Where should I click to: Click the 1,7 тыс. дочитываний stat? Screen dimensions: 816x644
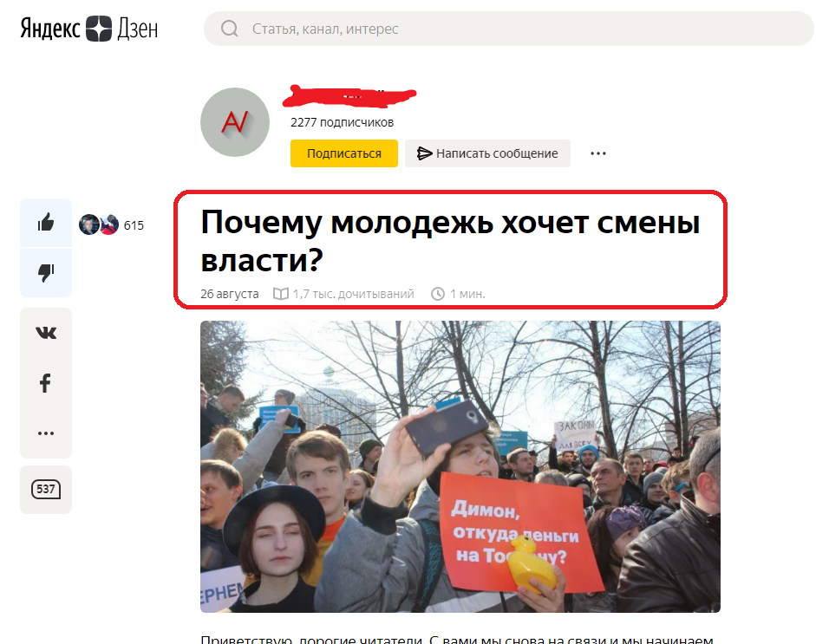tap(344, 294)
